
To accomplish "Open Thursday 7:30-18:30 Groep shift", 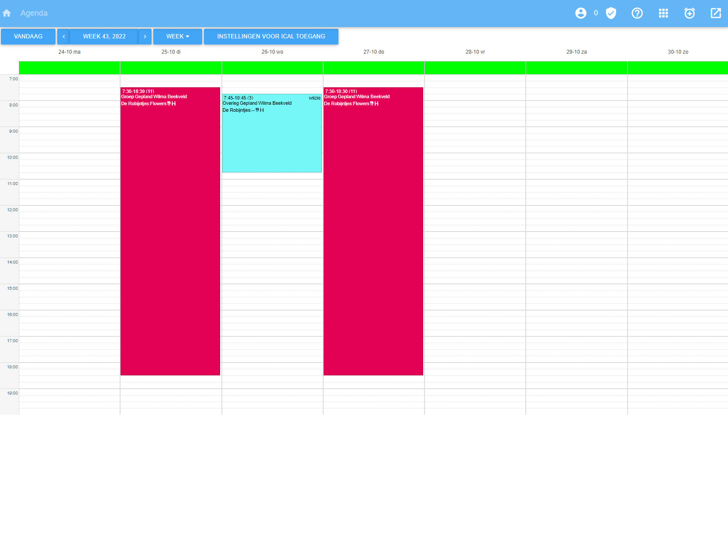I will click(x=373, y=231).
